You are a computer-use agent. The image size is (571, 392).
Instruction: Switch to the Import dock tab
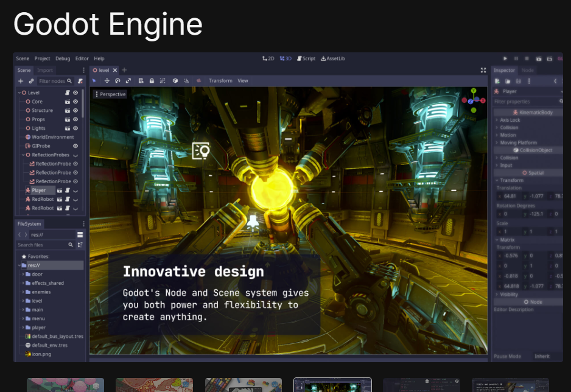[x=45, y=70]
